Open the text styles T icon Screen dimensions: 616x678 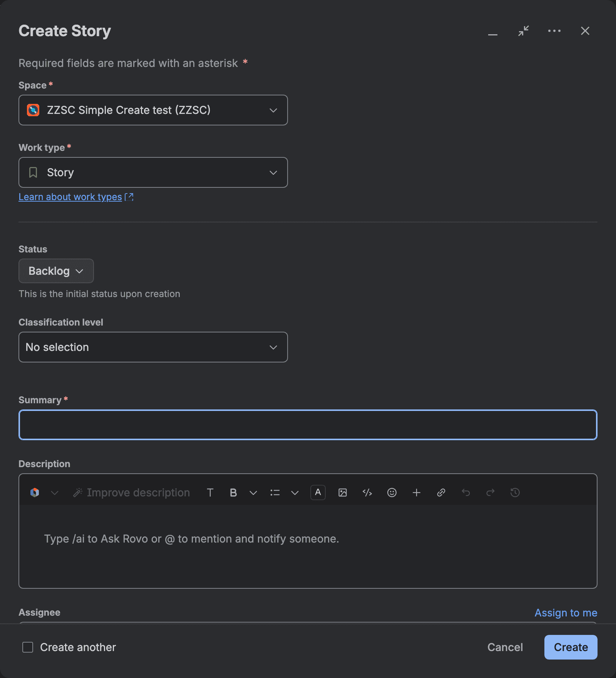tap(210, 493)
